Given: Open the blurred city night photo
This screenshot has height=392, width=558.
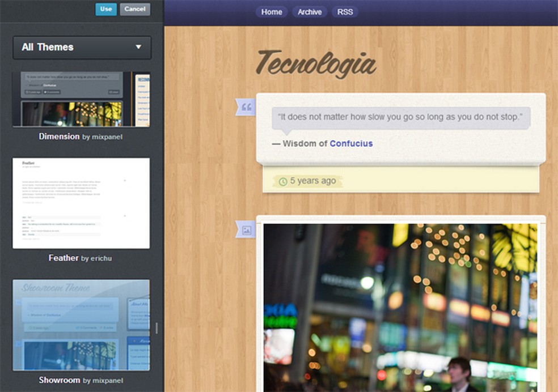Looking at the screenshot, I should click(401, 308).
